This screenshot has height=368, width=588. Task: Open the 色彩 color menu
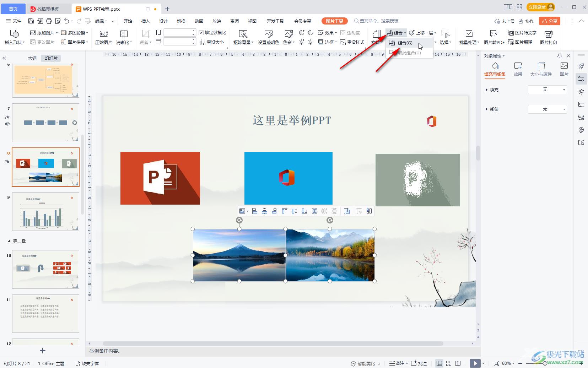pos(289,37)
